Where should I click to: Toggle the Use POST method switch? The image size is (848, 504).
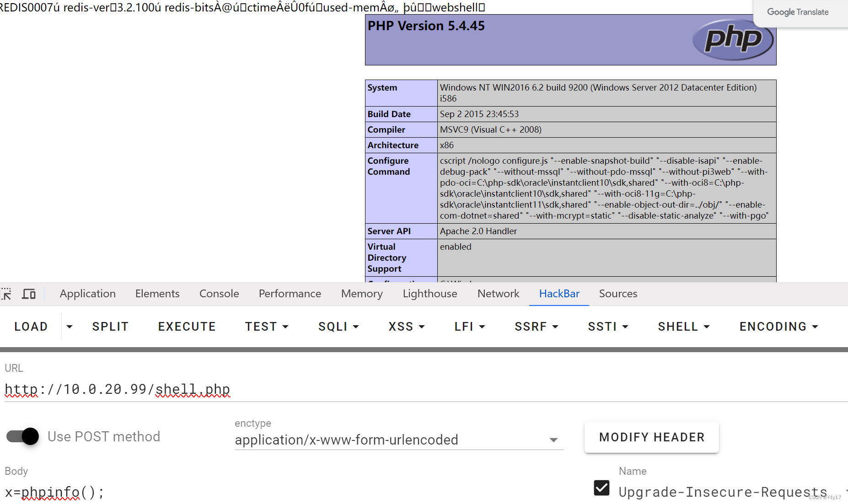pyautogui.click(x=22, y=436)
